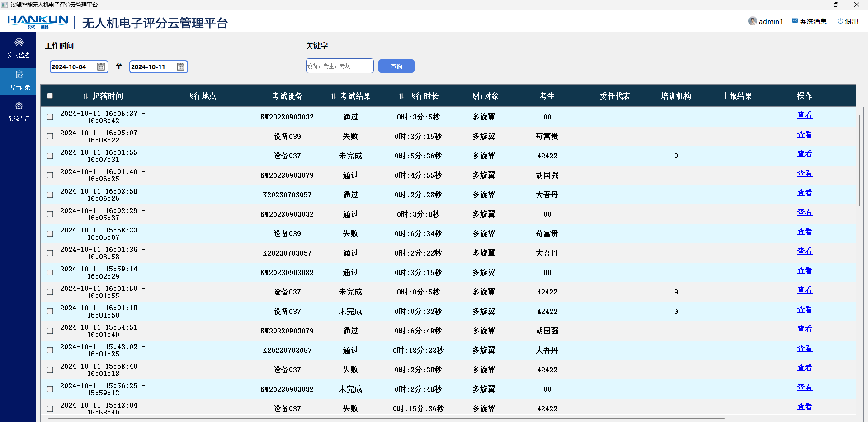
Task: Open 系统消息 envelope message icon
Action: click(794, 21)
